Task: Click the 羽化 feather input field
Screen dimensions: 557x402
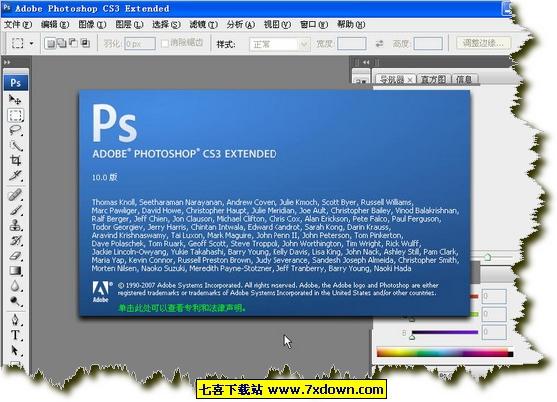Action: (140, 44)
